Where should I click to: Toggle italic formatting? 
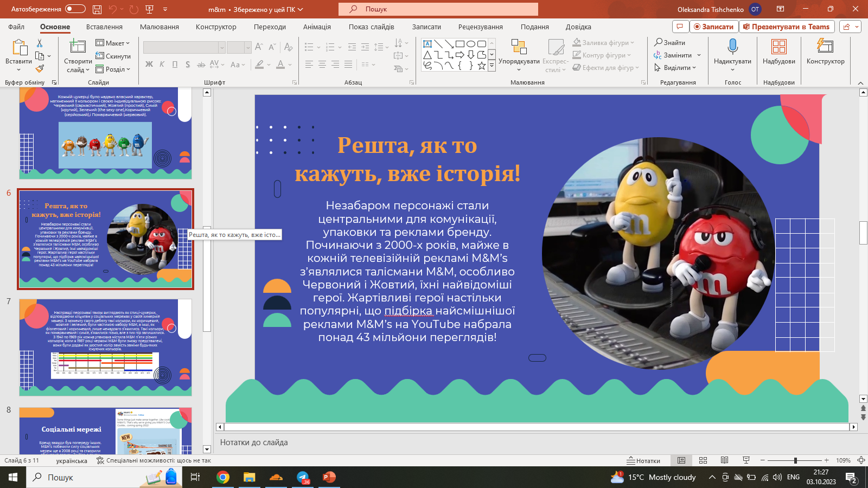tap(162, 65)
